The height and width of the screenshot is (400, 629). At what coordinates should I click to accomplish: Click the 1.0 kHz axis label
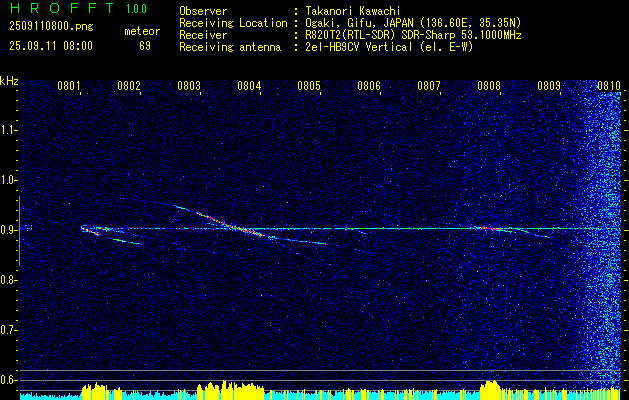(8, 180)
